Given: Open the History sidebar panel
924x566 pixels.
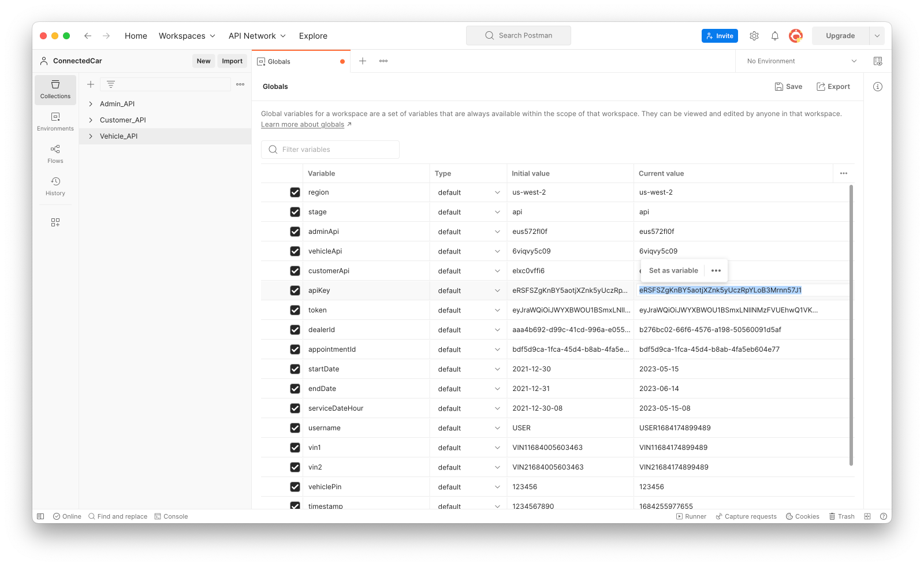Looking at the screenshot, I should [55, 187].
